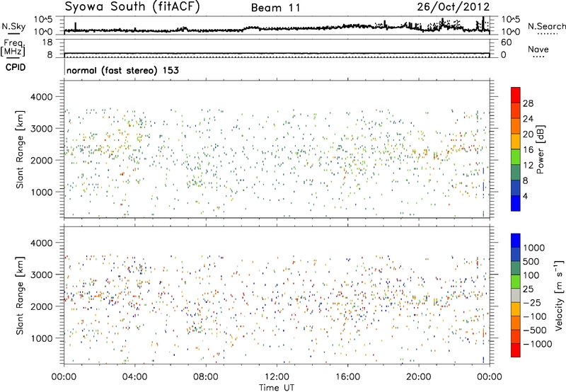This screenshot has width=566, height=392.
Task: Click the '4000' tick on the power panel
Action: [41, 97]
